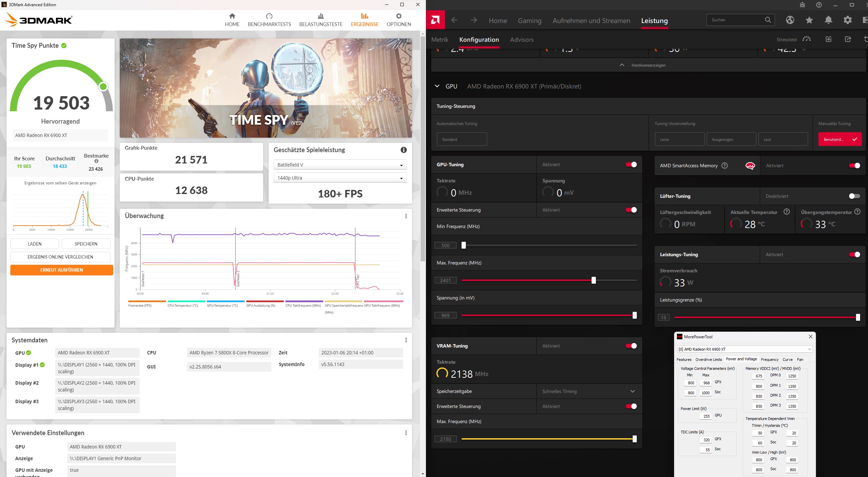Open the favorites star icon
This screenshot has width=868, height=477.
(809, 20)
